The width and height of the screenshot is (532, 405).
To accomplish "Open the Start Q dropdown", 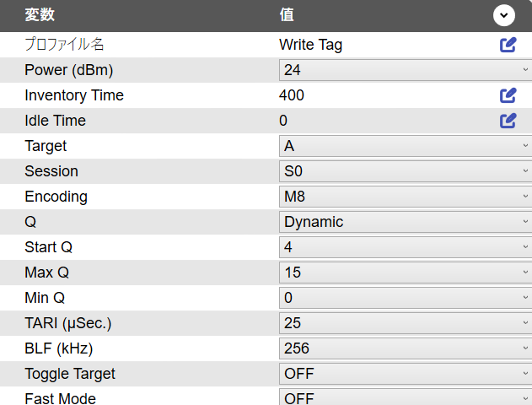I will (x=405, y=247).
